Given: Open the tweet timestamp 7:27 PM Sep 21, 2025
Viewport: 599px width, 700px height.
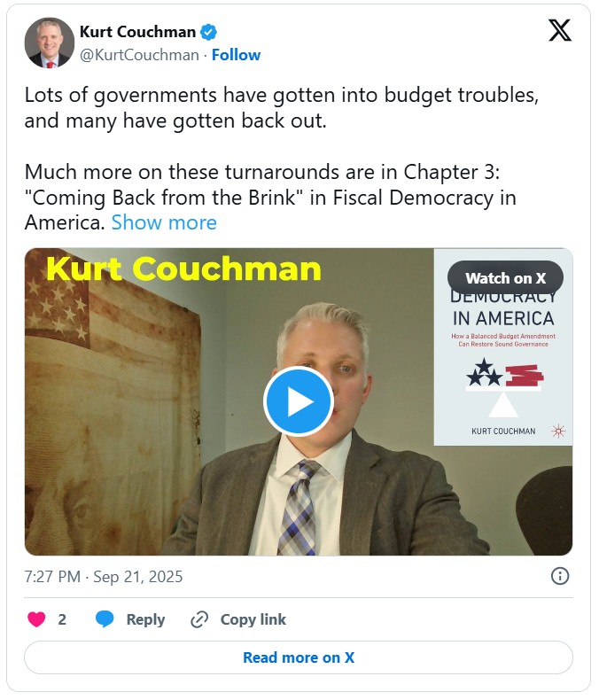Looking at the screenshot, I should pyautogui.click(x=104, y=577).
